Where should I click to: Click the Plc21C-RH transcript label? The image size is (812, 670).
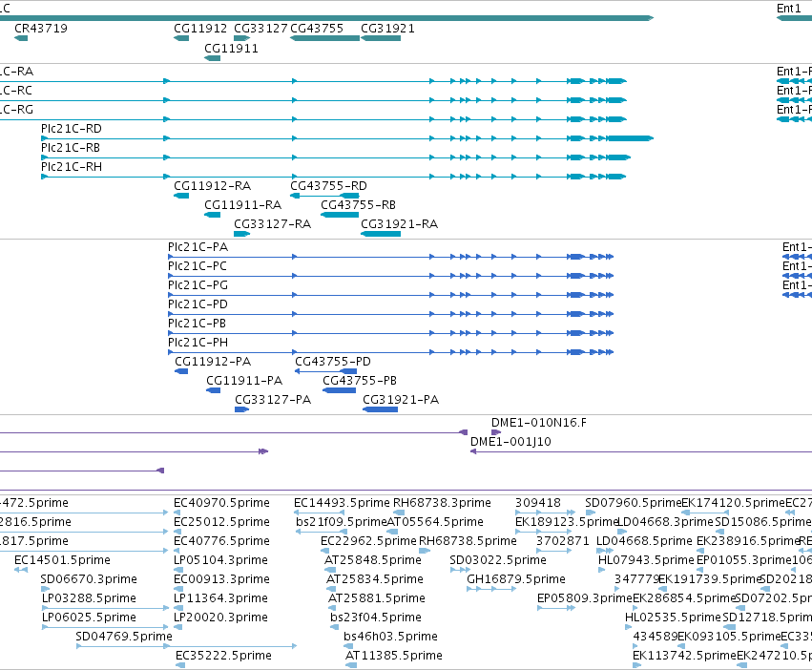click(72, 167)
